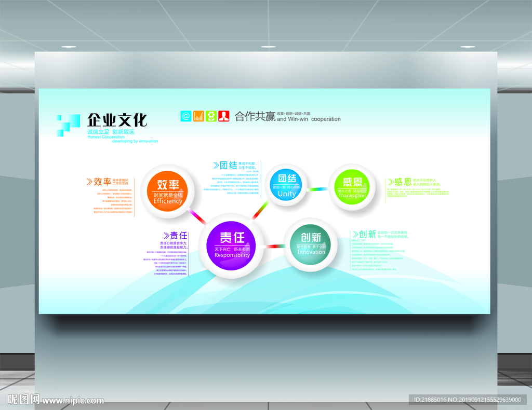Click the blue 团结 section heading

point(229,166)
